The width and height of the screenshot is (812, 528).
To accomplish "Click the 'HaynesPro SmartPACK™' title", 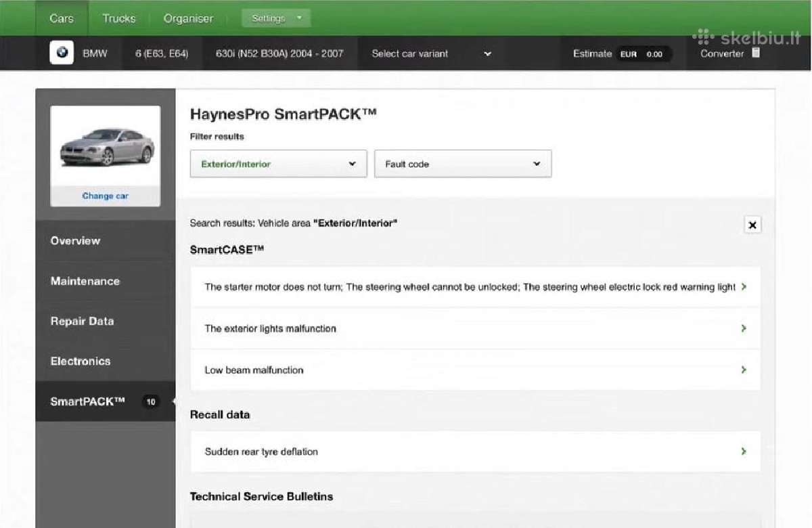I will tap(283, 114).
